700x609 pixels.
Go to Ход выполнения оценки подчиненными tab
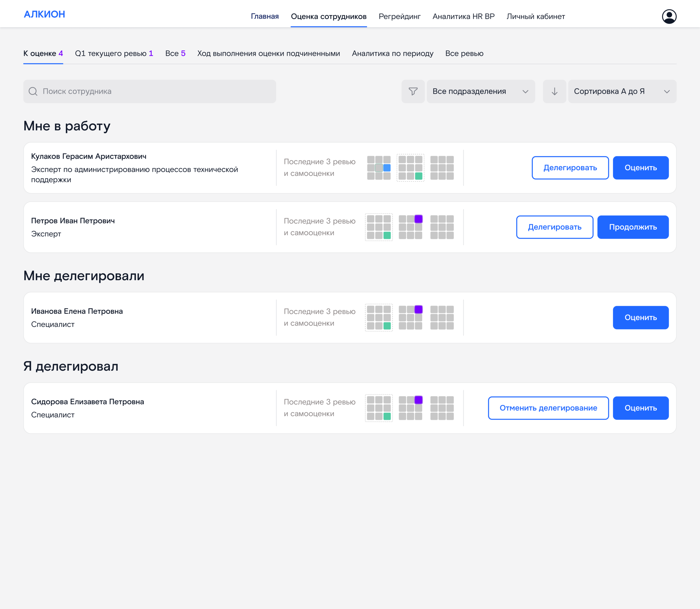coord(268,53)
